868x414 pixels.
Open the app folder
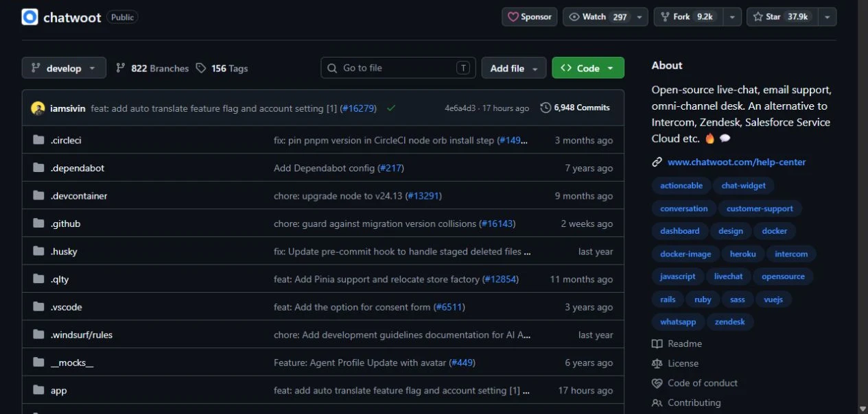coord(59,391)
